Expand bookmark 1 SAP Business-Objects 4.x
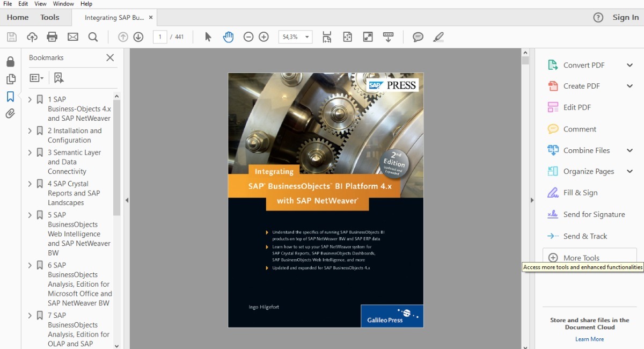644x349 pixels. 30,99
